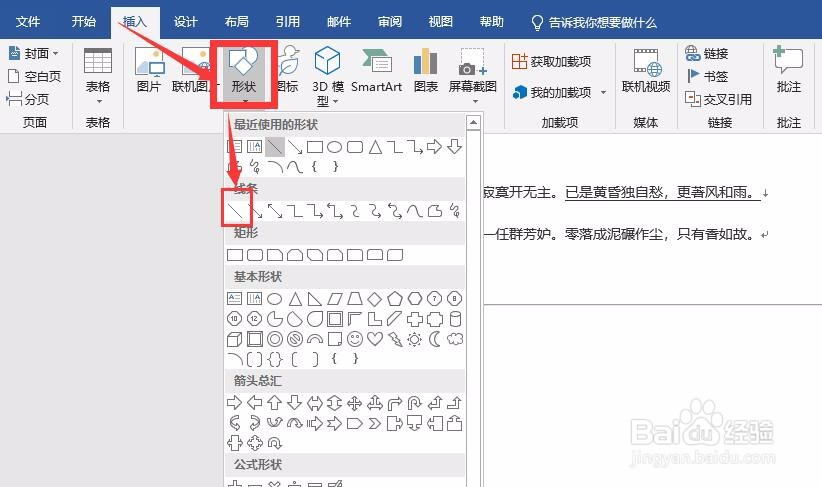Click the 空白页 blank page button
Screen dimensions: 822x487
[35, 76]
